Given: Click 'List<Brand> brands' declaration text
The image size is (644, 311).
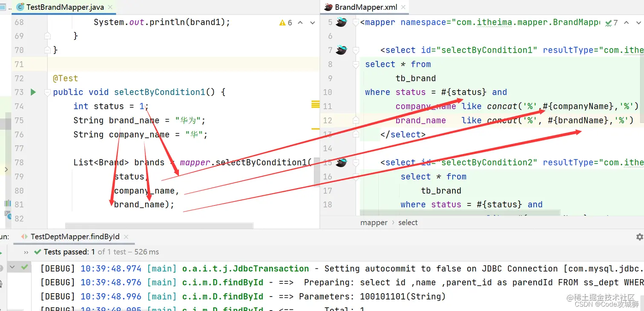Looking at the screenshot, I should [x=119, y=163].
